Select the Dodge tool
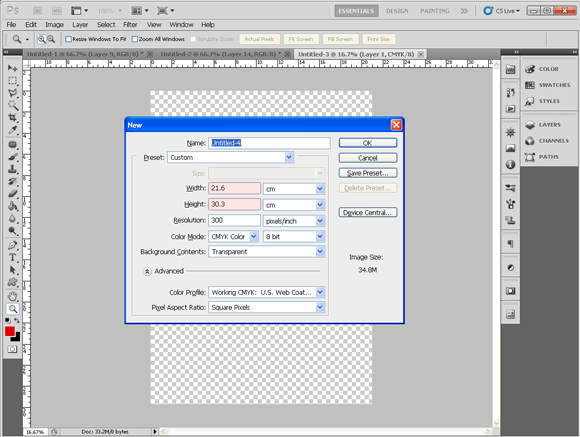This screenshot has width=580, height=437. click(x=13, y=231)
